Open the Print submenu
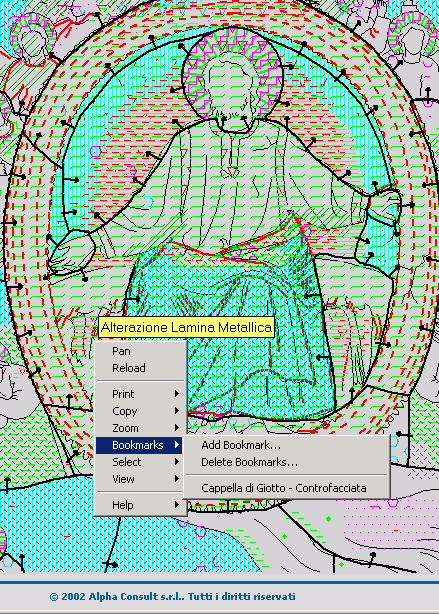 coord(140,394)
